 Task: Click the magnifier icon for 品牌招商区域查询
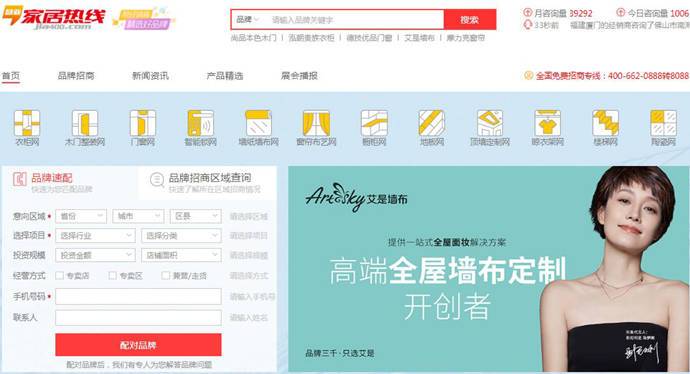tap(157, 180)
